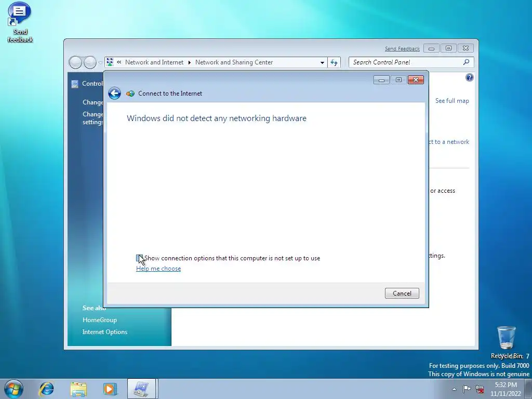Select Network and Internet breadcrumb
Viewport: 532px width, 399px height.
(x=154, y=62)
